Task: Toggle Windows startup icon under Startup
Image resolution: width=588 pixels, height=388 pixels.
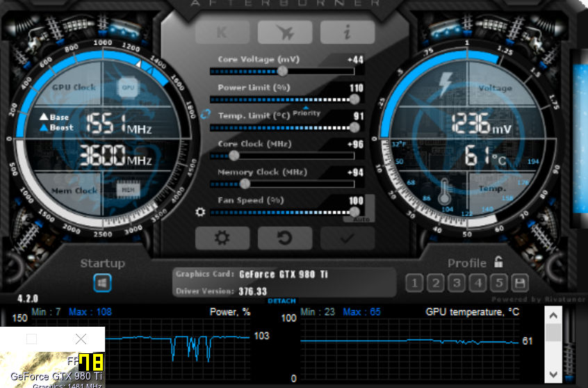Action: pos(102,283)
